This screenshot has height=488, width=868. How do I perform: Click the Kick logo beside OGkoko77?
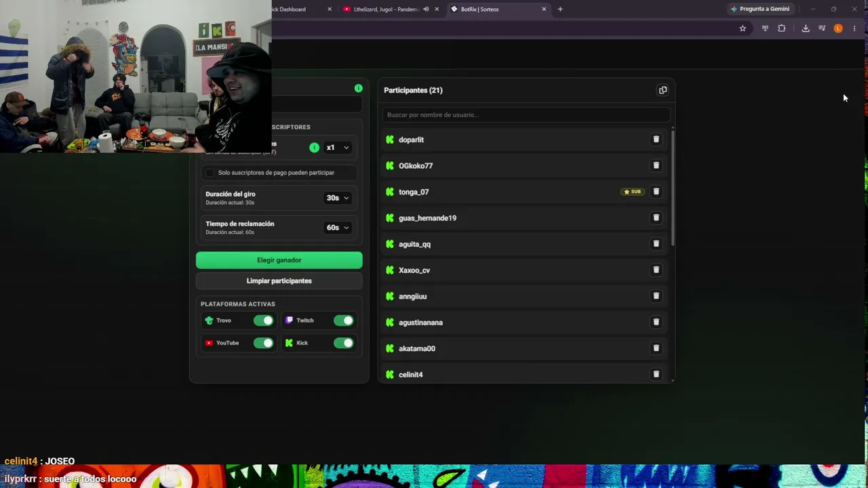tap(390, 165)
